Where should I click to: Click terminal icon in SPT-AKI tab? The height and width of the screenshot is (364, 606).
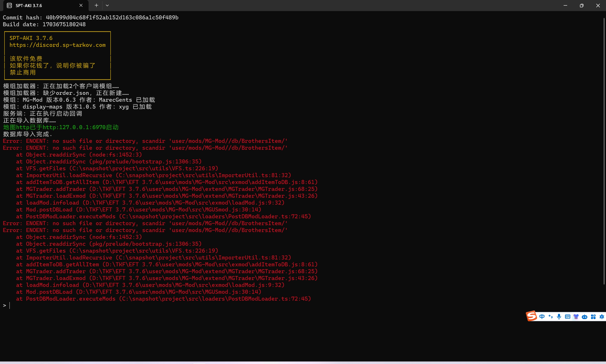pos(9,5)
